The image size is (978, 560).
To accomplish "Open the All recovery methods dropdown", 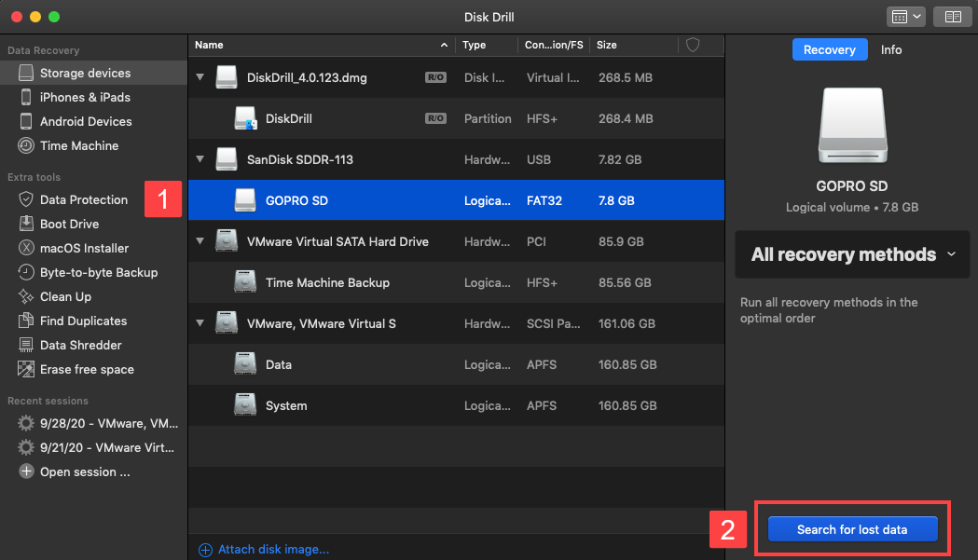I will (x=851, y=254).
